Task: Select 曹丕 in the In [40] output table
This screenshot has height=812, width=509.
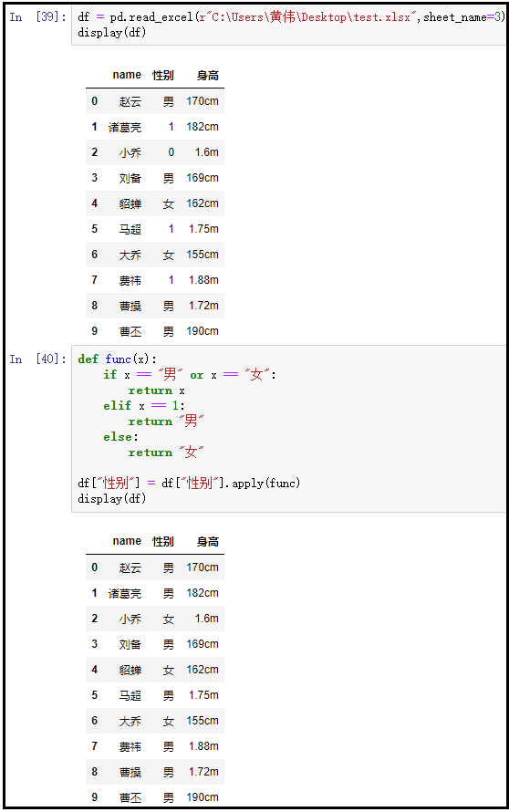Action: point(130,797)
